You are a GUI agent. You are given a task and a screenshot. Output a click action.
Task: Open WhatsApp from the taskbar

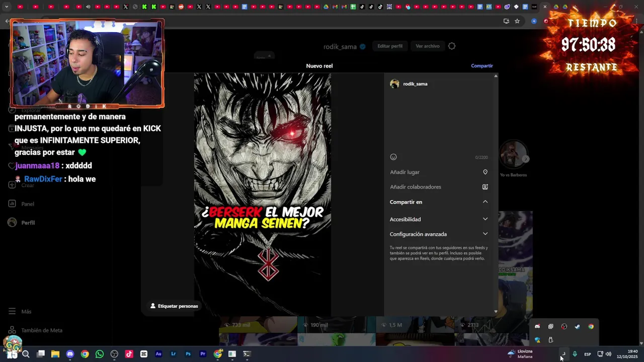coord(100,354)
